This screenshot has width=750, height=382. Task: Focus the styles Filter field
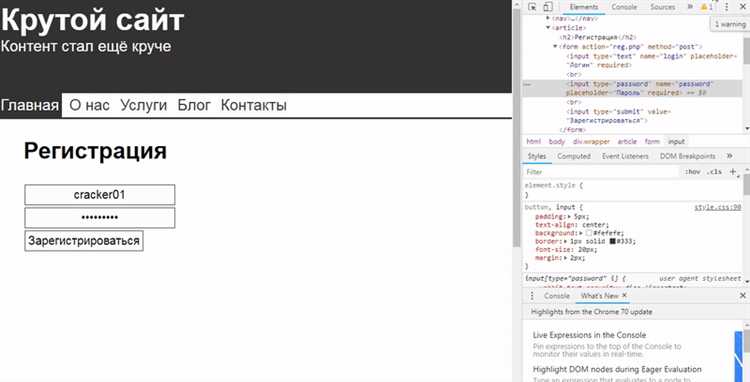601,172
